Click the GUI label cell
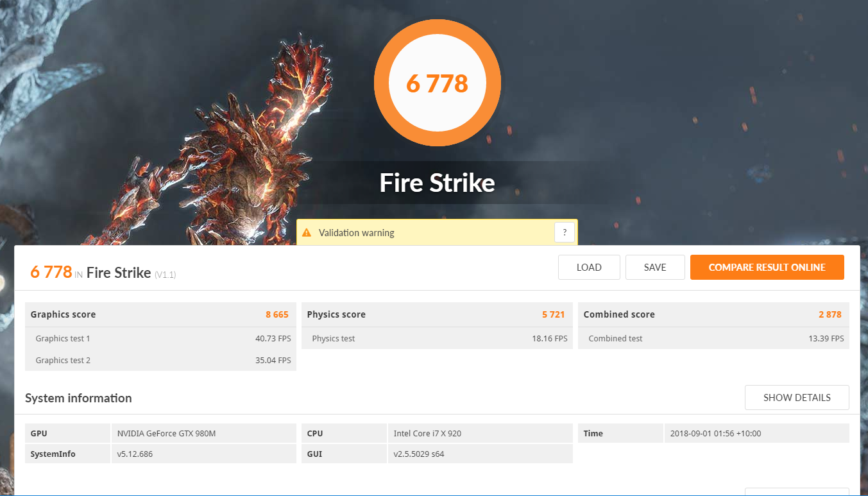This screenshot has height=496, width=868. click(344, 454)
